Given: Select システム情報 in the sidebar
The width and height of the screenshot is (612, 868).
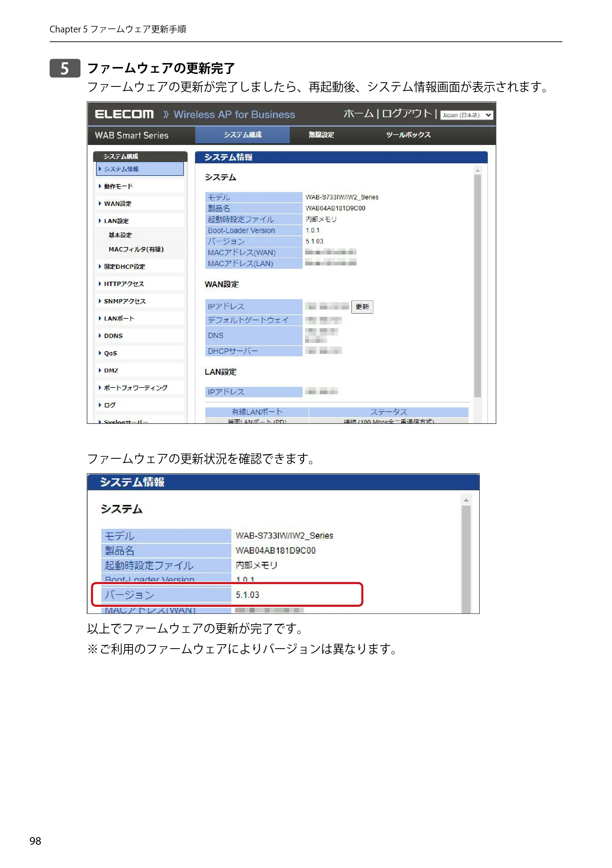Looking at the screenshot, I should [x=140, y=169].
